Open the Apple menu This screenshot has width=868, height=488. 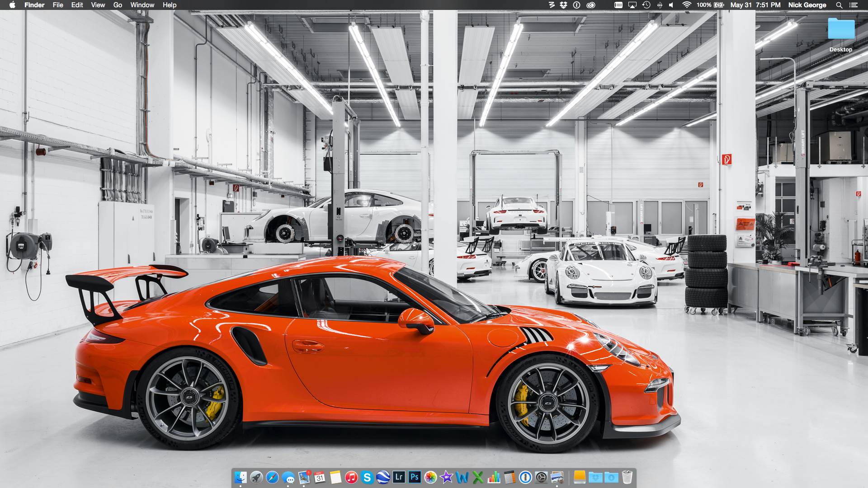tap(12, 5)
